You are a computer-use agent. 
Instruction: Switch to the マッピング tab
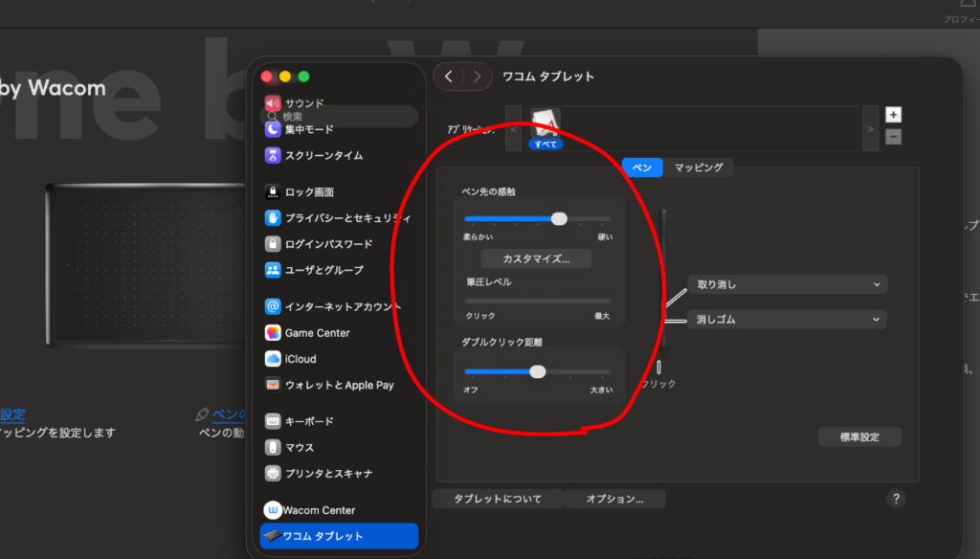tap(701, 167)
